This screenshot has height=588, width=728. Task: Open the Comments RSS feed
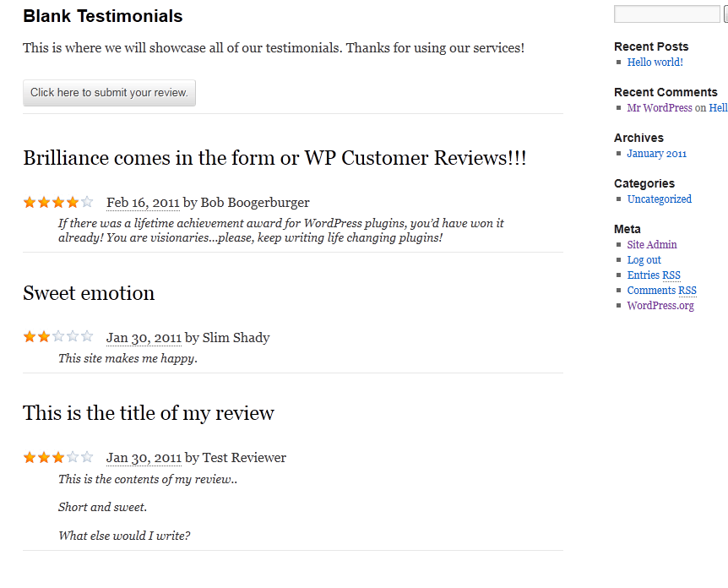[x=661, y=291]
